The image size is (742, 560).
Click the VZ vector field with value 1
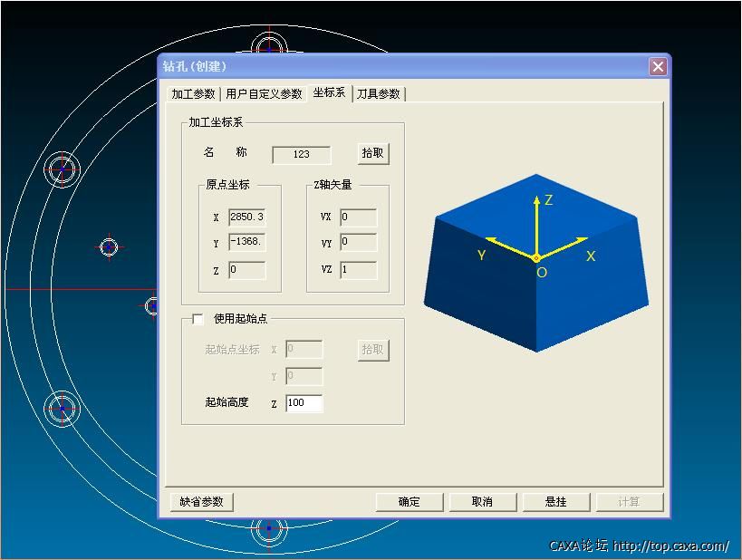click(x=358, y=270)
